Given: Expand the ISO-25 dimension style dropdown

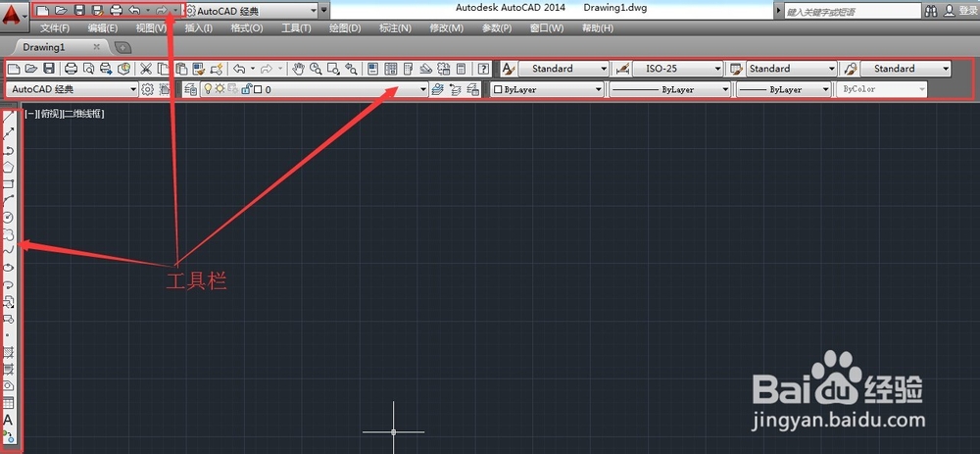Looking at the screenshot, I should [x=677, y=69].
